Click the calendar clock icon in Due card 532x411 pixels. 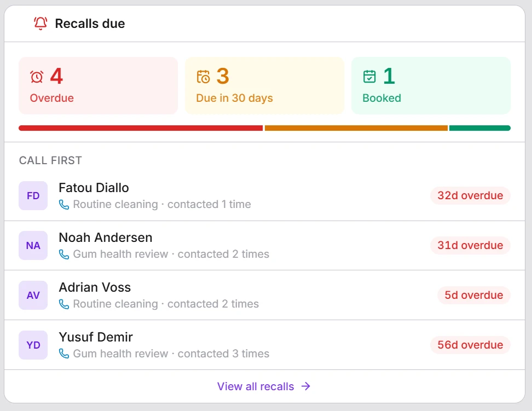[x=203, y=77]
